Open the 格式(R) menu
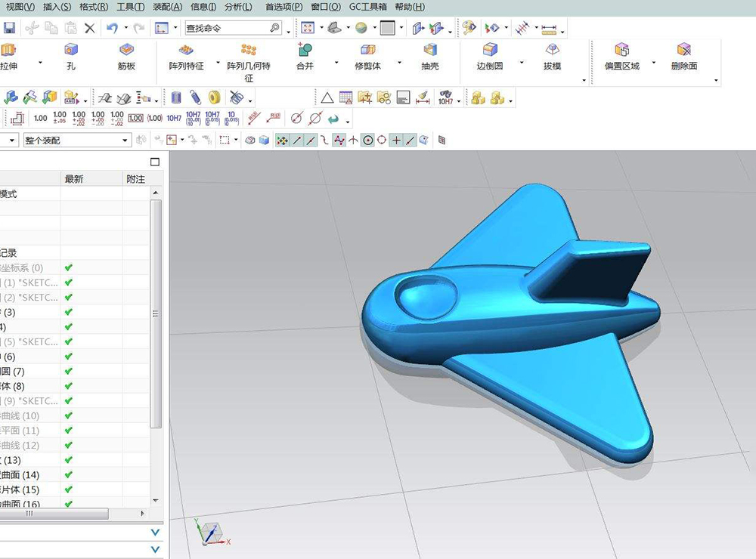 pyautogui.click(x=94, y=7)
